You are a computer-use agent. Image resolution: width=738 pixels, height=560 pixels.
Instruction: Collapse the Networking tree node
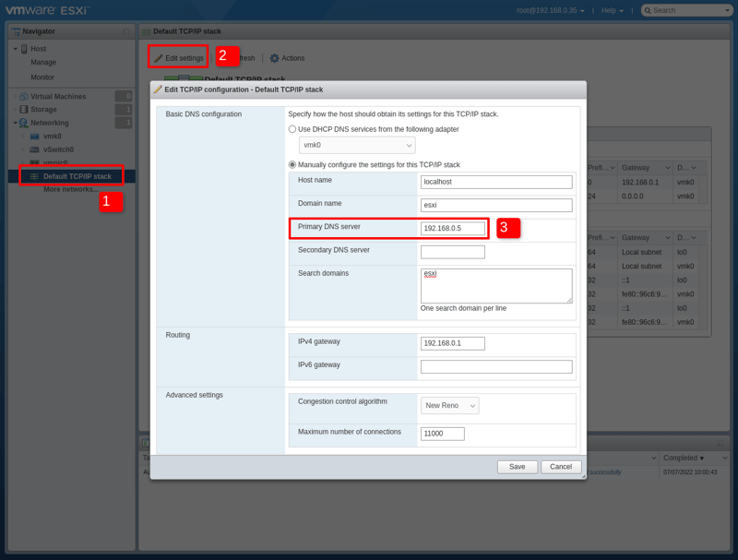tap(15, 123)
